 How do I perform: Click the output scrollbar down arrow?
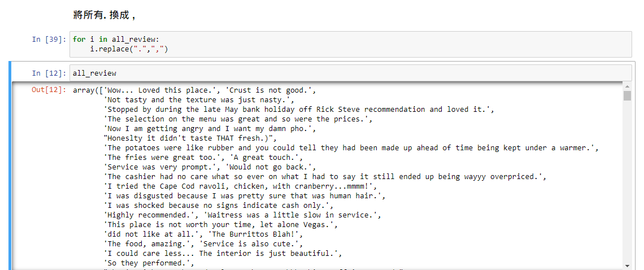tap(626, 266)
